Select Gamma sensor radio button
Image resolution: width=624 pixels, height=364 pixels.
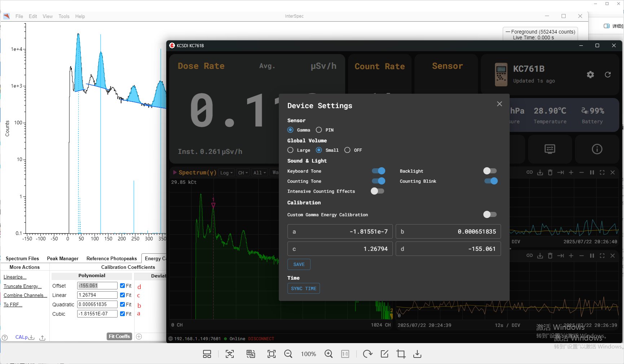point(290,130)
